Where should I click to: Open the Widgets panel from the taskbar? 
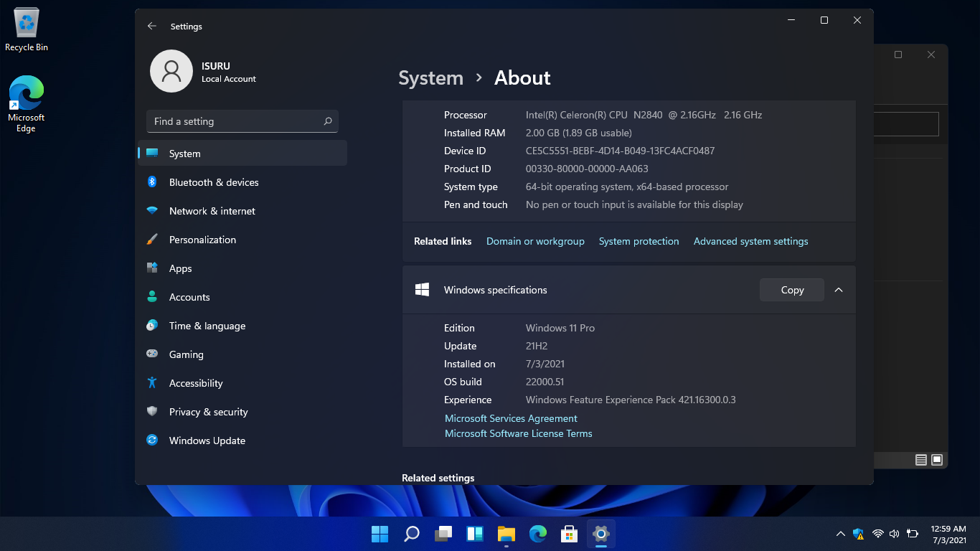point(475,534)
